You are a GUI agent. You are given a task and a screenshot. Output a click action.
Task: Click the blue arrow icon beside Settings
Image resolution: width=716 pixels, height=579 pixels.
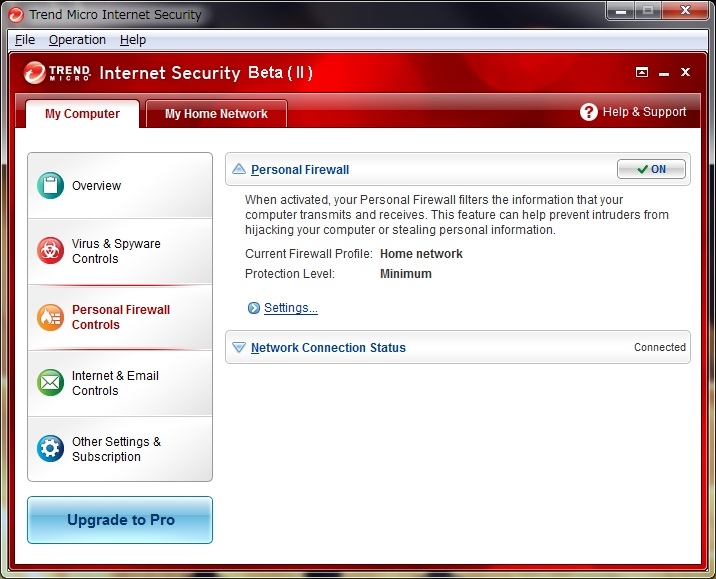tap(253, 308)
